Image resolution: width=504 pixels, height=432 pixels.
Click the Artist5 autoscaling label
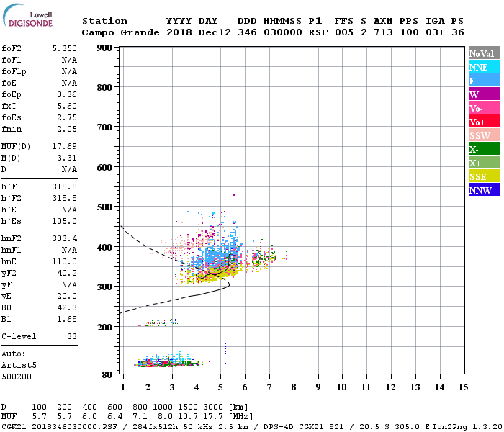[x=19, y=366]
